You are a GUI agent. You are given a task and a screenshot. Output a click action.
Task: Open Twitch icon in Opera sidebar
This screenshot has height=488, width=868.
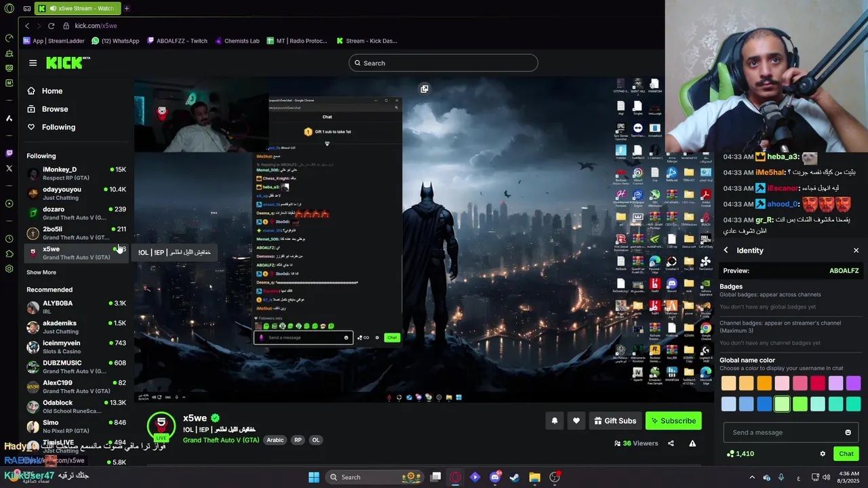(x=9, y=153)
